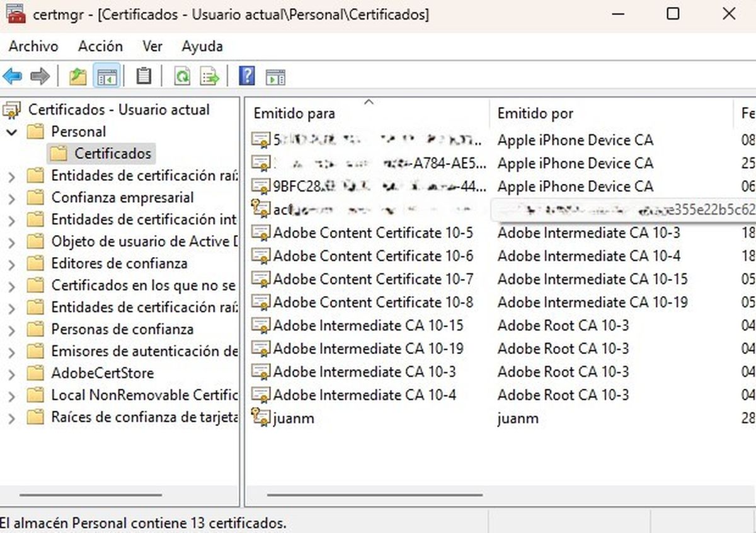
Task: Open Properties using the clipboard toolbar icon
Action: [x=144, y=76]
